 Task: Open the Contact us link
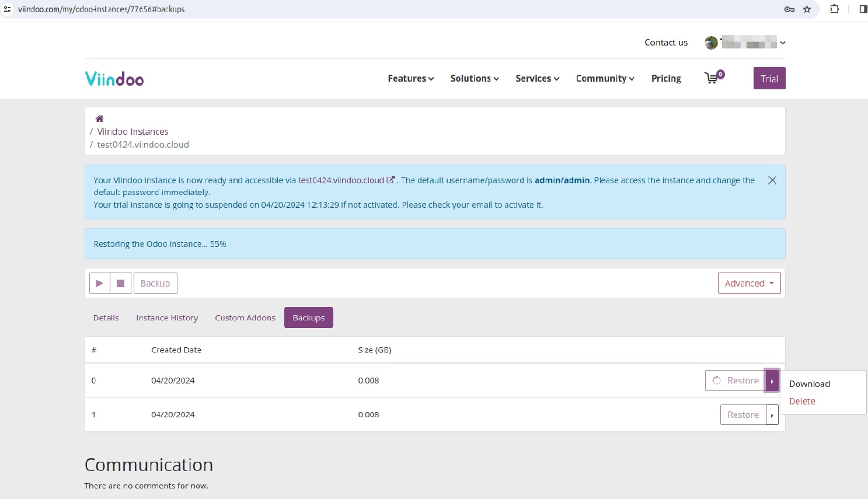pyautogui.click(x=666, y=43)
